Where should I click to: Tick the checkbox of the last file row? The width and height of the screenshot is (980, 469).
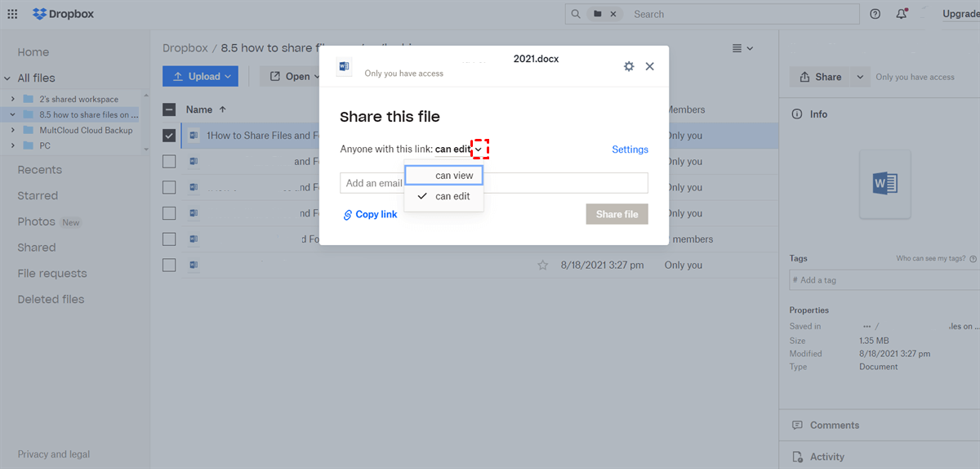(x=169, y=266)
